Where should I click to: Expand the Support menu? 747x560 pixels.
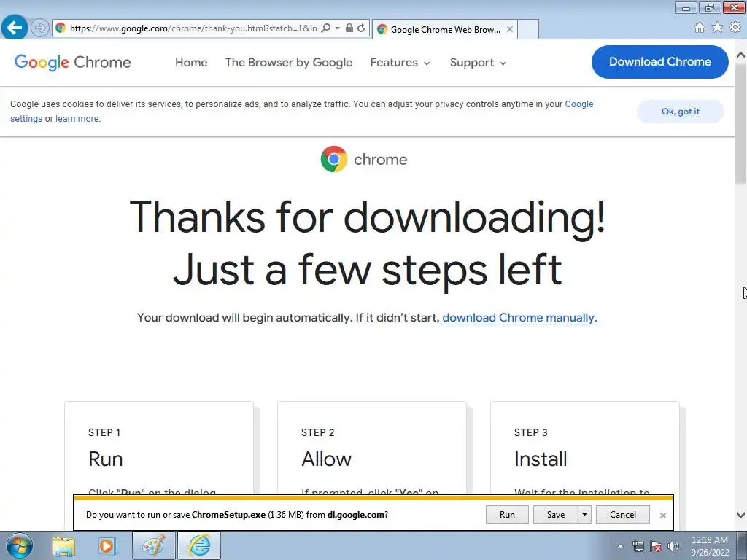pos(478,63)
